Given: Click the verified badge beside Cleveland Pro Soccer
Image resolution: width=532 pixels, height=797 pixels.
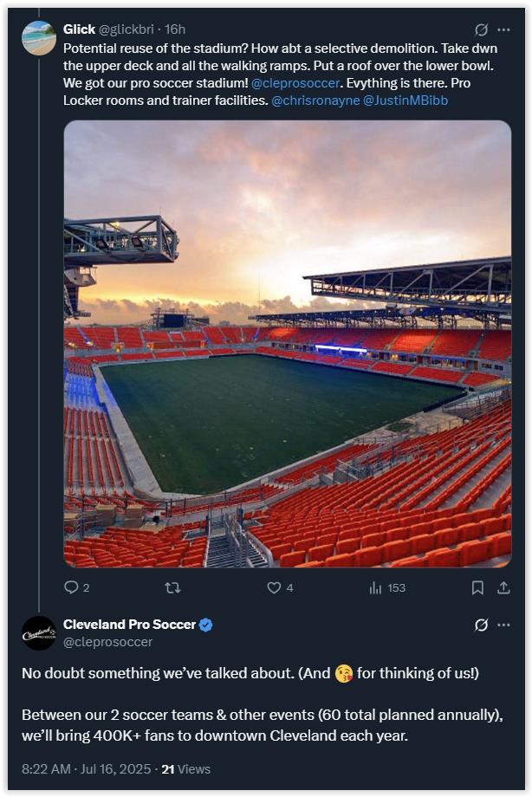Looking at the screenshot, I should pos(206,625).
